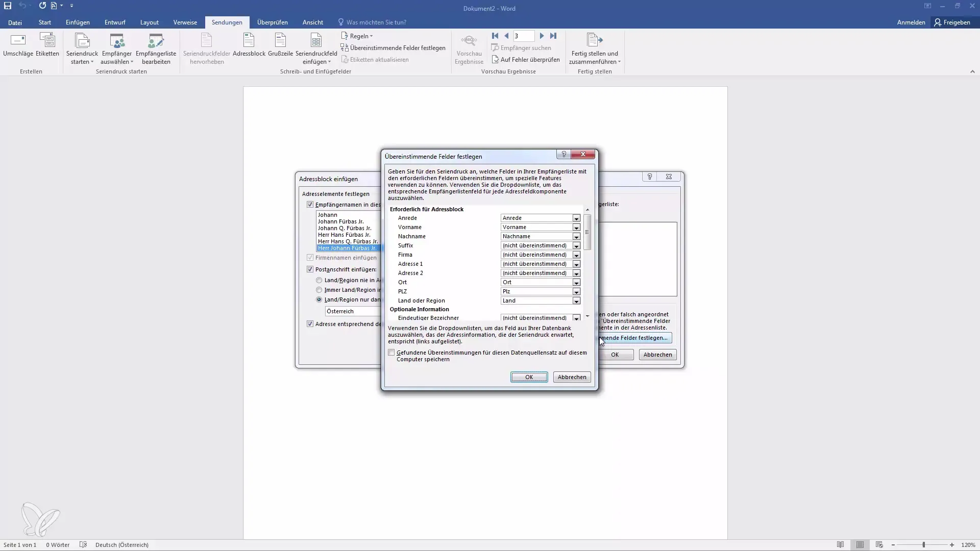Viewport: 980px width, 551px height.
Task: Click Abbrechen in Adressblock einfügen dialog
Action: (x=657, y=355)
